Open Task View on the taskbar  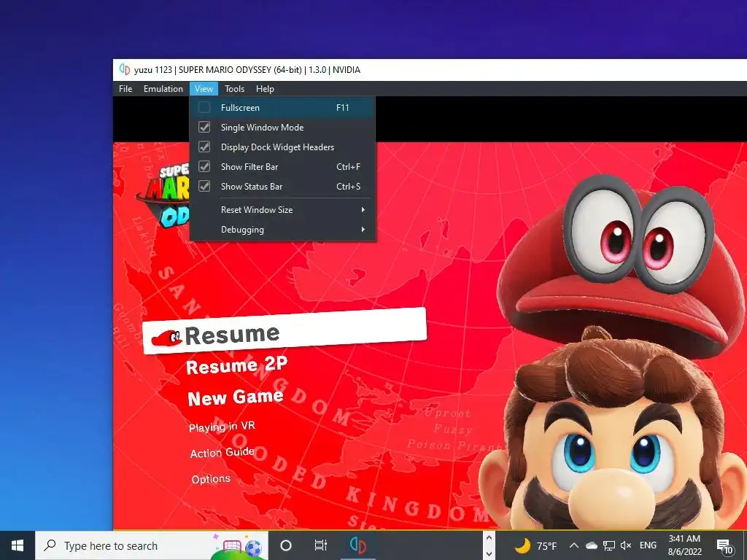[x=321, y=545]
